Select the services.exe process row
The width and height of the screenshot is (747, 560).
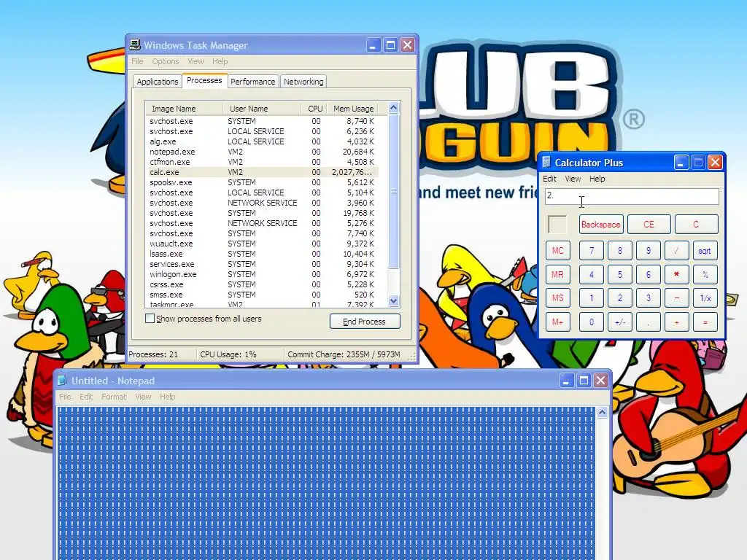point(262,264)
